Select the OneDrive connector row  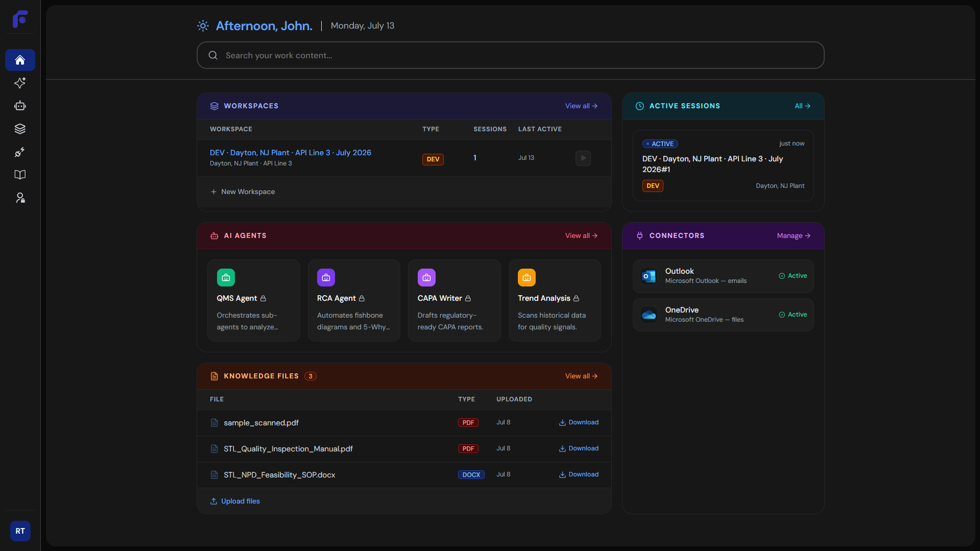pos(723,315)
